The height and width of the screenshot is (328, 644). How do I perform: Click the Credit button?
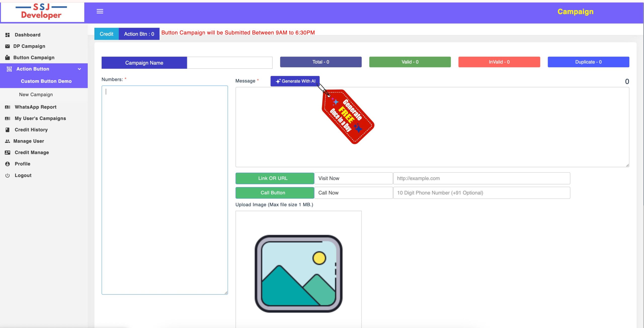coord(106,34)
